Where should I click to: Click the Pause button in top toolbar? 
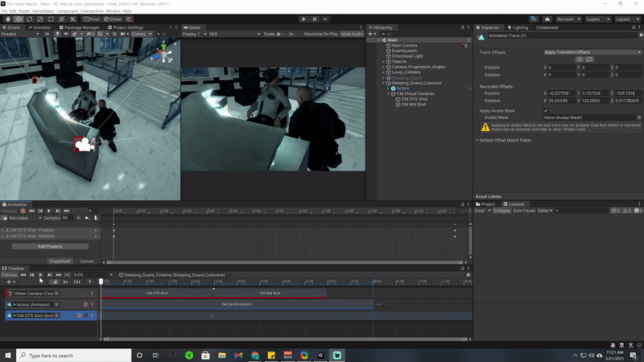click(314, 19)
